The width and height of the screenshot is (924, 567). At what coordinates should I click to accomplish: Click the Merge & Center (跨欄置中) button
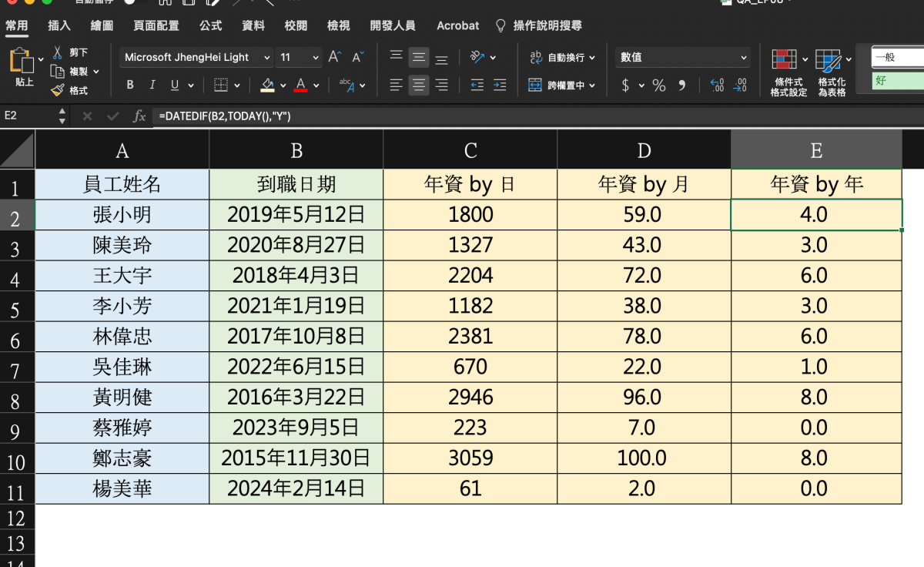pos(563,86)
